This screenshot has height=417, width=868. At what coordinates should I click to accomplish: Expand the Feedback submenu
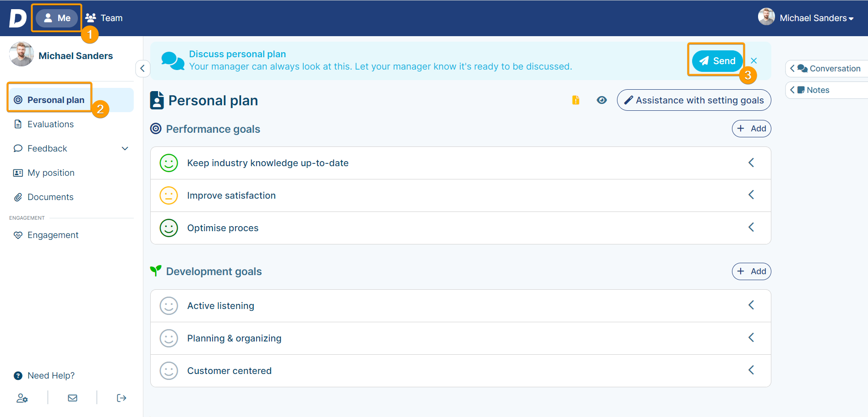125,148
